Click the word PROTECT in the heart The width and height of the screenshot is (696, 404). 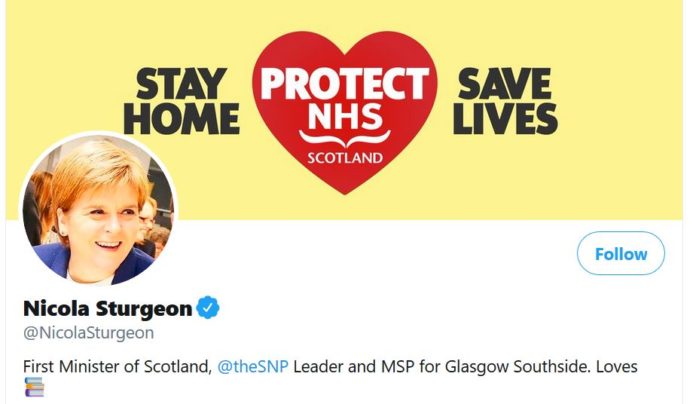345,83
